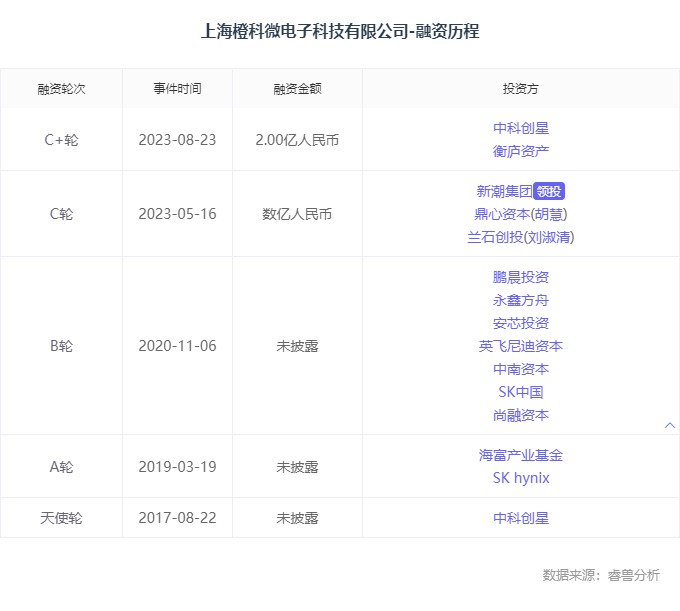Click the 领投 badge beside 新潮集团

tap(549, 191)
